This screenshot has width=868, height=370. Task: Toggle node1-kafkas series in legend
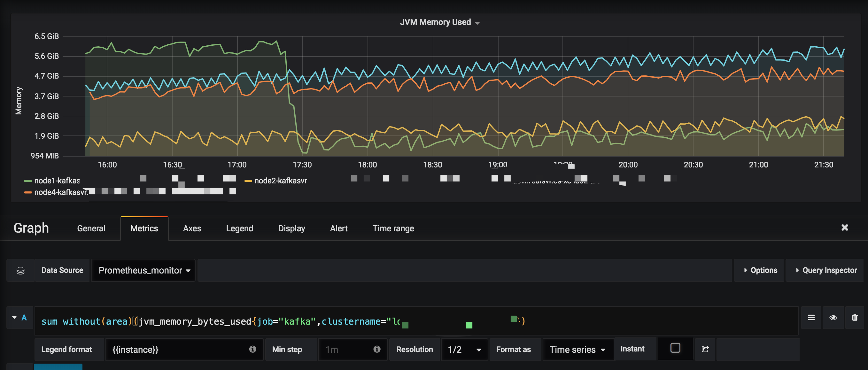pyautogui.click(x=57, y=181)
